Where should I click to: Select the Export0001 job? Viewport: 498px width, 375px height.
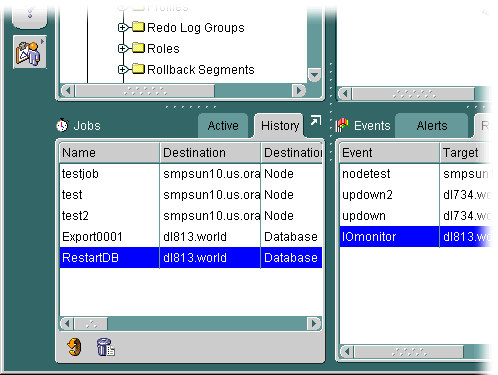(x=191, y=237)
